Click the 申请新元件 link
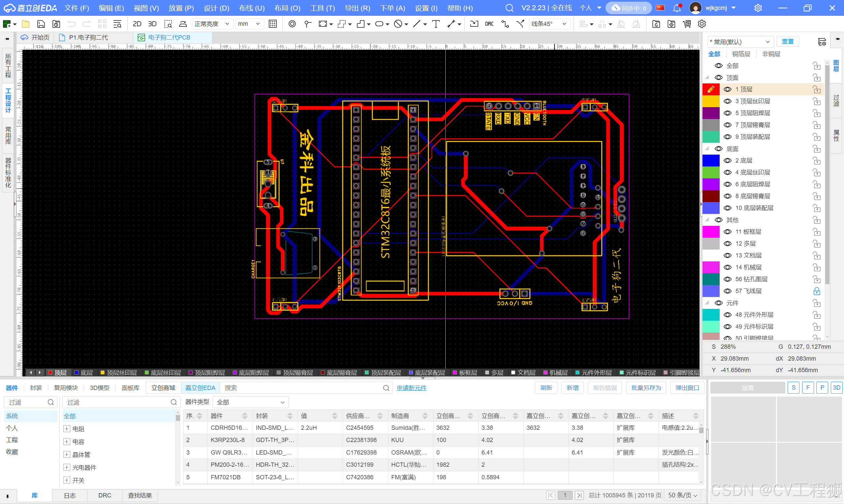This screenshot has width=844, height=504. (x=412, y=388)
